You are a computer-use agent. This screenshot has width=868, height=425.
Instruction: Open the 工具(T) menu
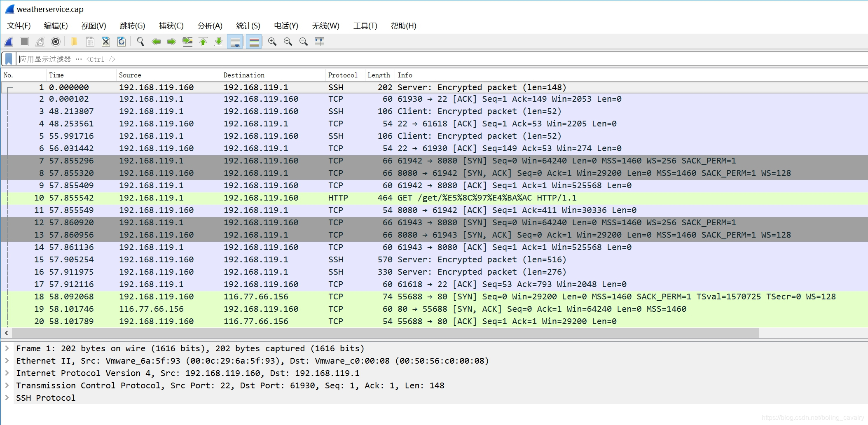coord(365,26)
